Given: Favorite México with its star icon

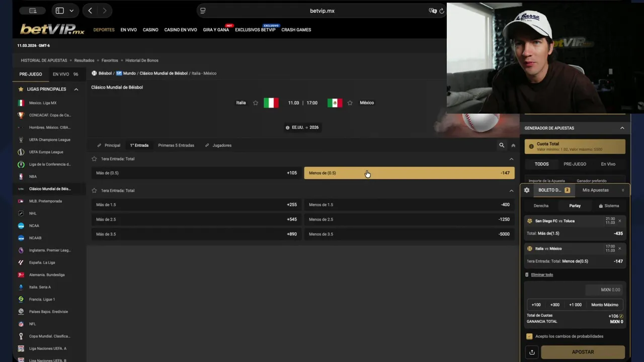Looking at the screenshot, I should pos(350,103).
